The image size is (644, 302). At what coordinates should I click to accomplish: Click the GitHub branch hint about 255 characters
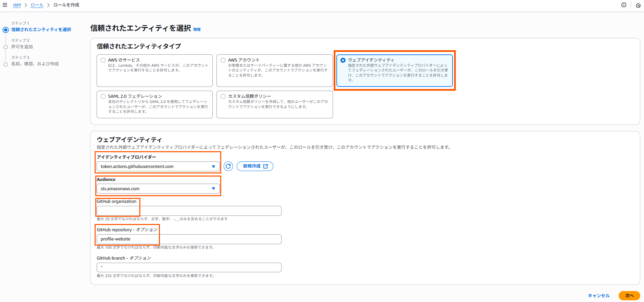156,276
